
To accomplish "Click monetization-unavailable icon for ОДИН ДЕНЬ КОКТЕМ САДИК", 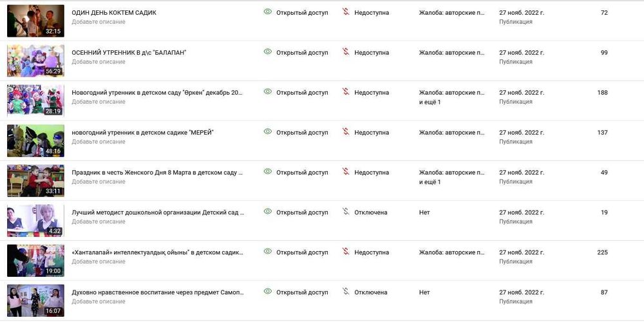I will coord(346,12).
